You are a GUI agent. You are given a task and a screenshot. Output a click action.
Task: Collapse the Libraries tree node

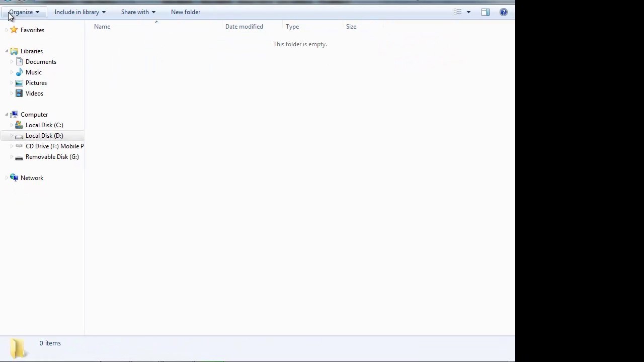pos(7,51)
